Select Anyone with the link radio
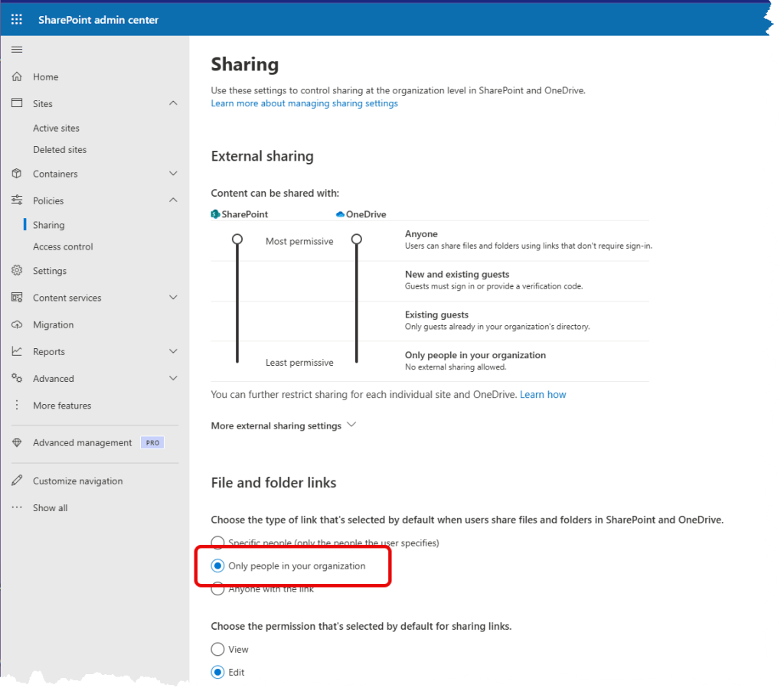Image resolution: width=784 pixels, height=691 pixels. pos(217,589)
